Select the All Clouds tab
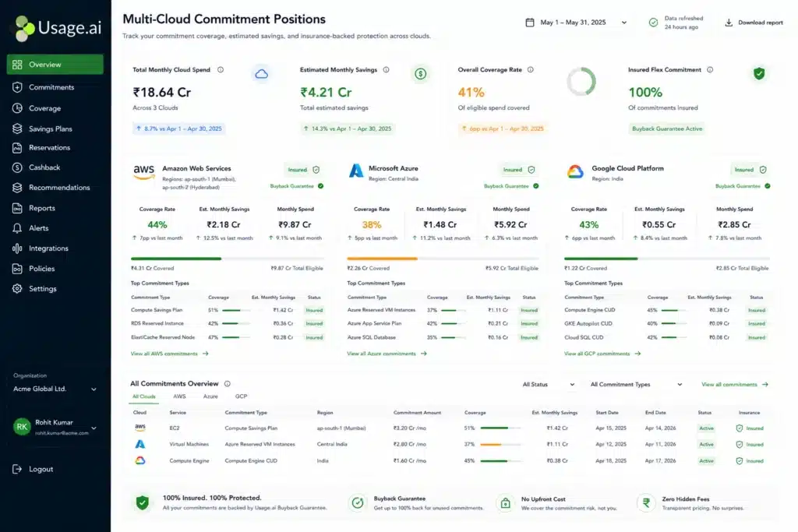Screen dimensions: 798x532 144,396
